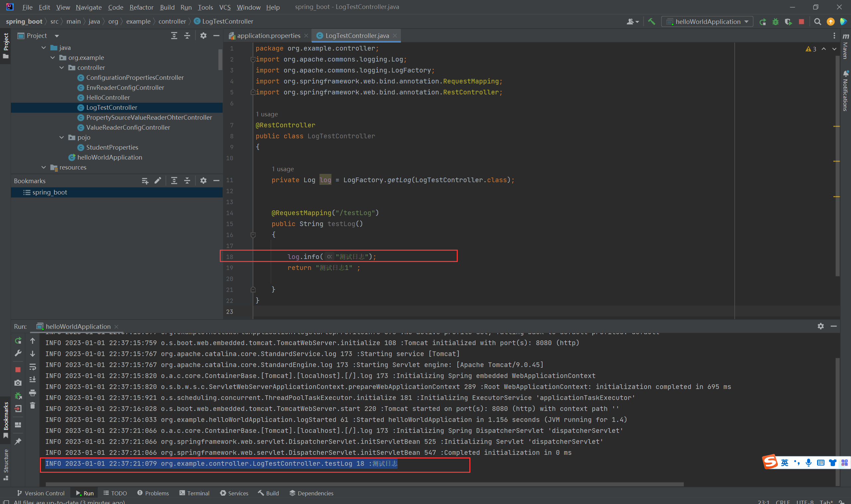This screenshot has width=851, height=504.
Task: Switch to application.properties editor tab
Action: [x=268, y=36]
